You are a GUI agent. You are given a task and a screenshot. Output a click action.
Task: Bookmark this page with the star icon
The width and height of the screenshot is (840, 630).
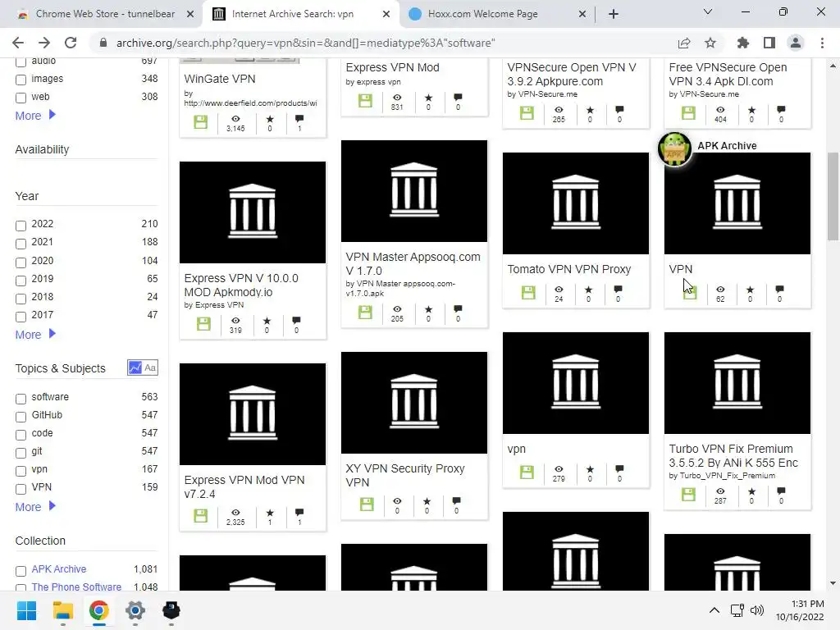point(710,43)
